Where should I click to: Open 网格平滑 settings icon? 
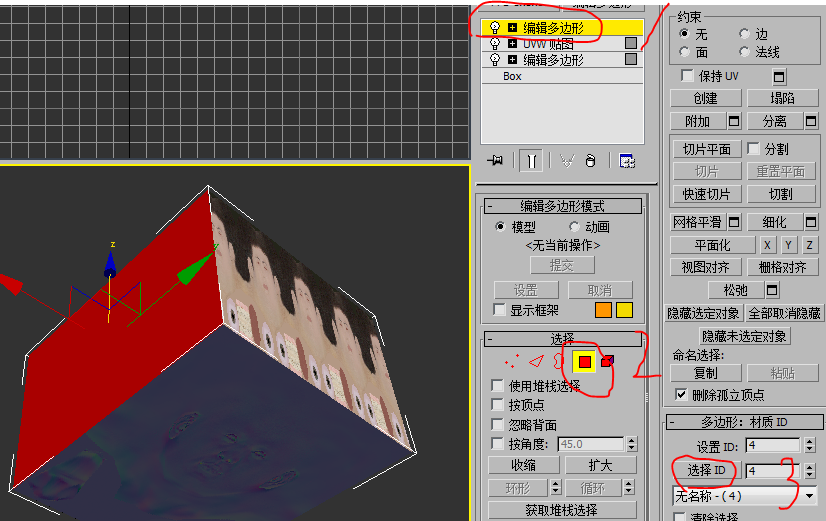click(x=734, y=222)
